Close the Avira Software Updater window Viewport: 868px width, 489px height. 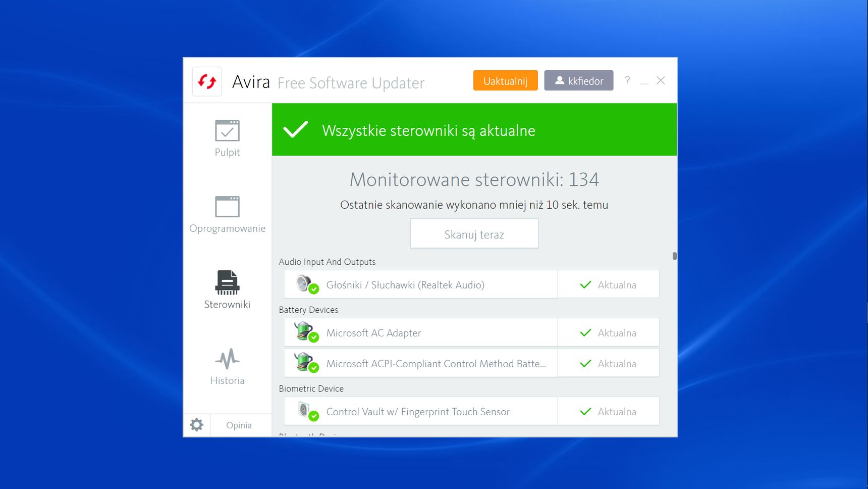(661, 80)
